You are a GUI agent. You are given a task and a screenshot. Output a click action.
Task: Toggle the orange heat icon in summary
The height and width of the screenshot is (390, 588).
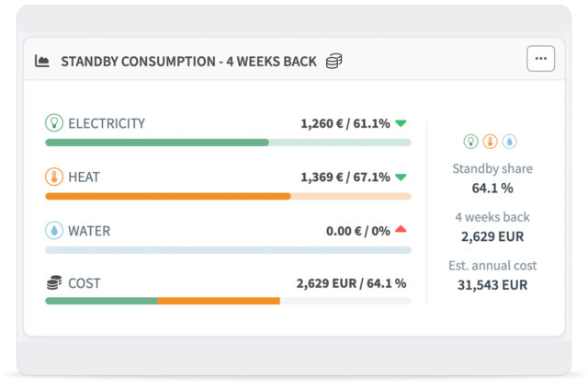click(491, 142)
